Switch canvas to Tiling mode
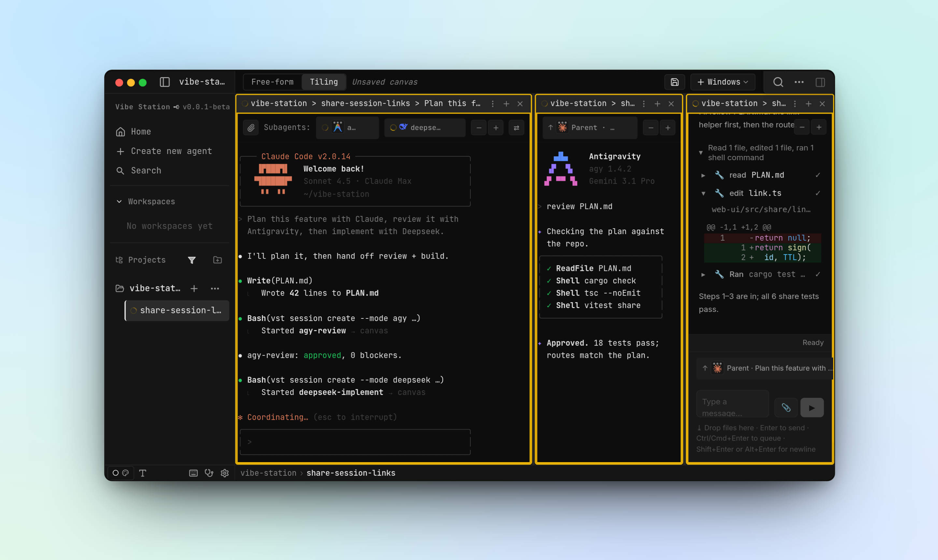The height and width of the screenshot is (560, 938). coord(323,82)
